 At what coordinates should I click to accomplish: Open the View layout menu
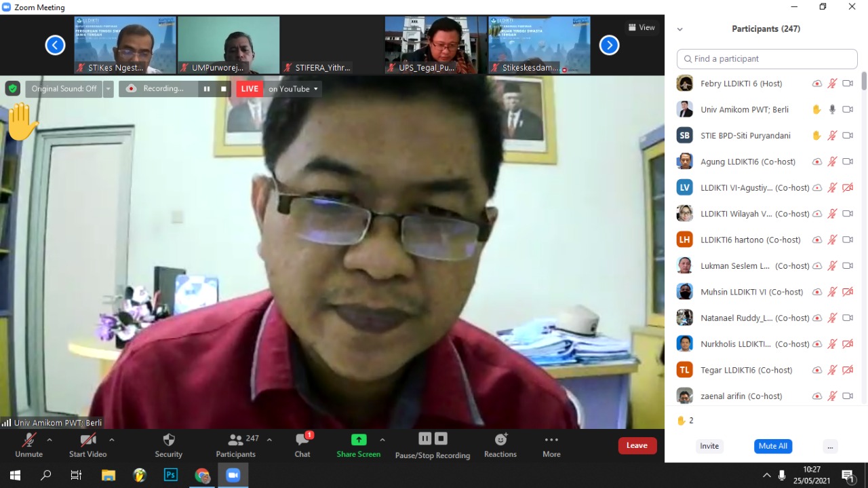click(641, 28)
